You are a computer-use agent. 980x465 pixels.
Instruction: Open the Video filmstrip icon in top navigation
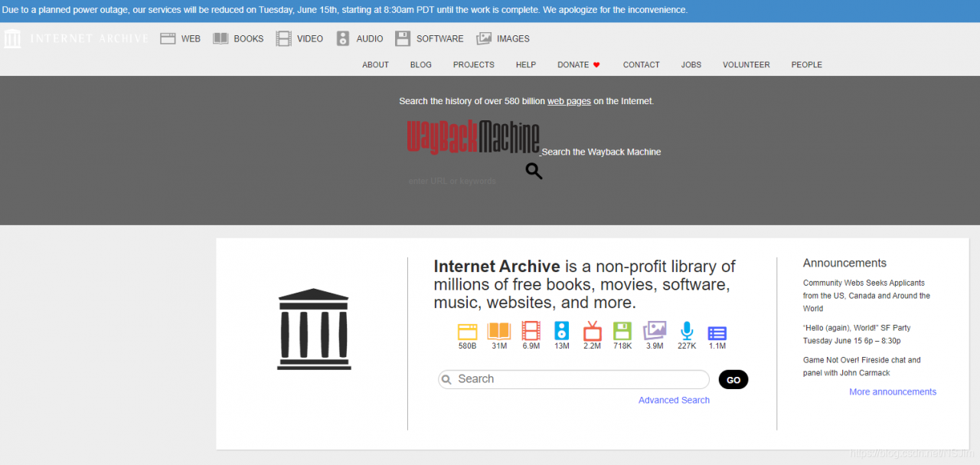click(x=284, y=38)
